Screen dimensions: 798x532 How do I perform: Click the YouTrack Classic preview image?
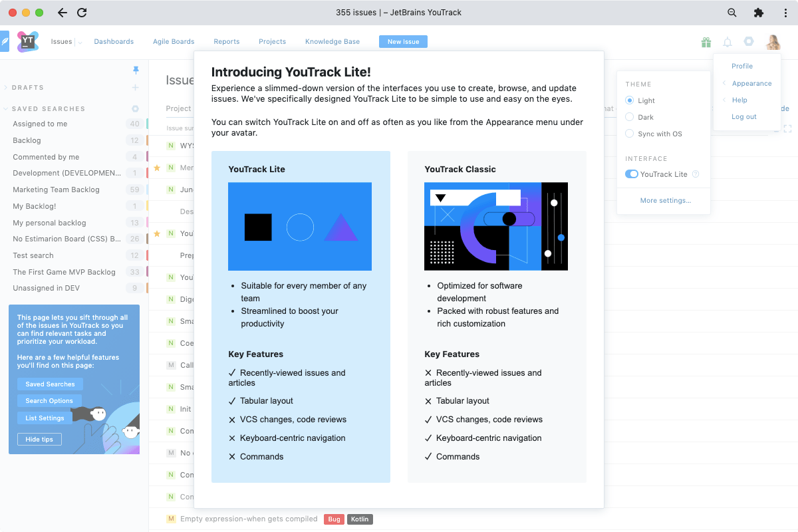click(x=496, y=227)
